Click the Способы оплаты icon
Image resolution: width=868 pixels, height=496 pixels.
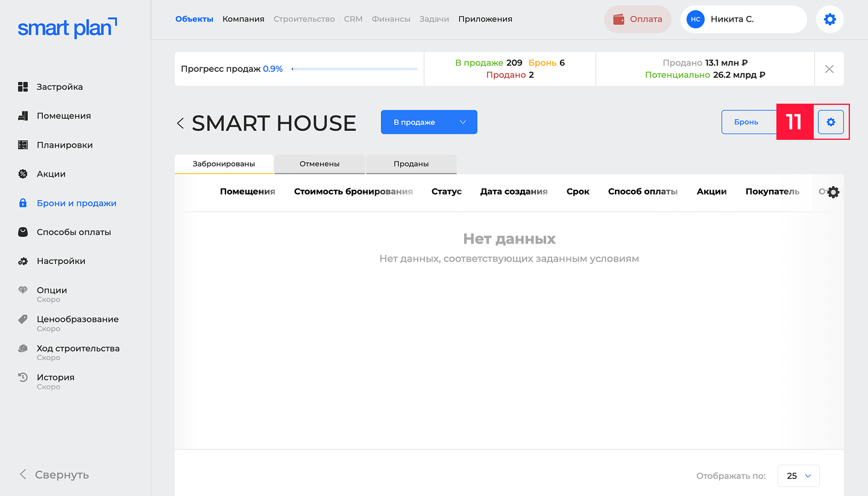23,232
